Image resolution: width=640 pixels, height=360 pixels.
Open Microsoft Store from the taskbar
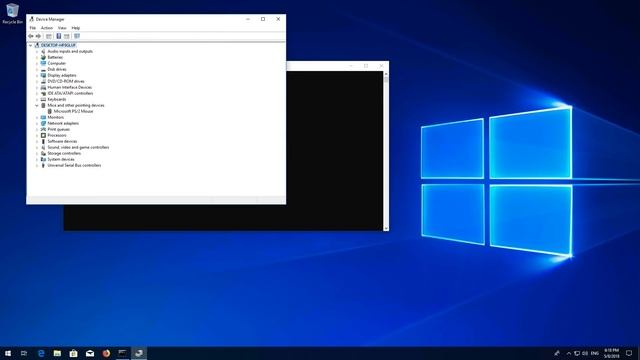click(73, 353)
